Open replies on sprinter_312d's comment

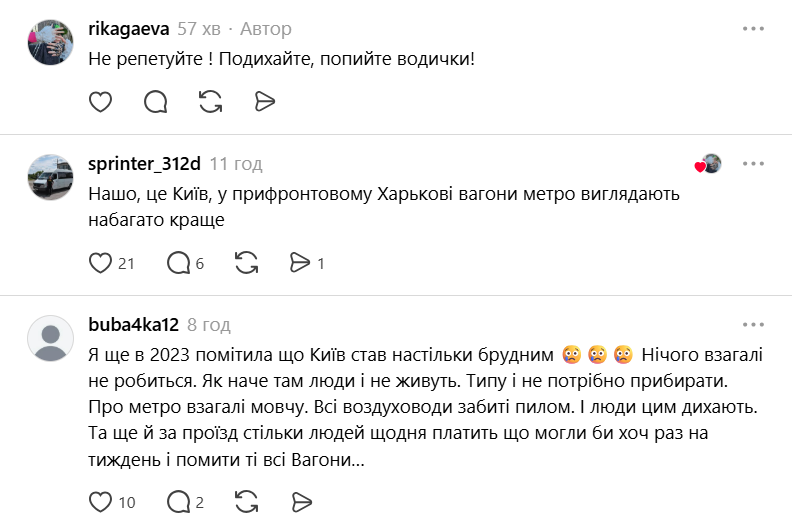coord(178,263)
